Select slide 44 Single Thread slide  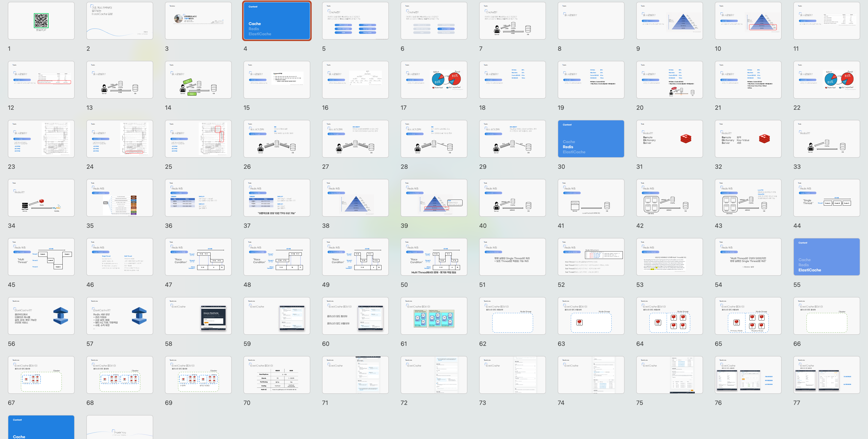827,198
